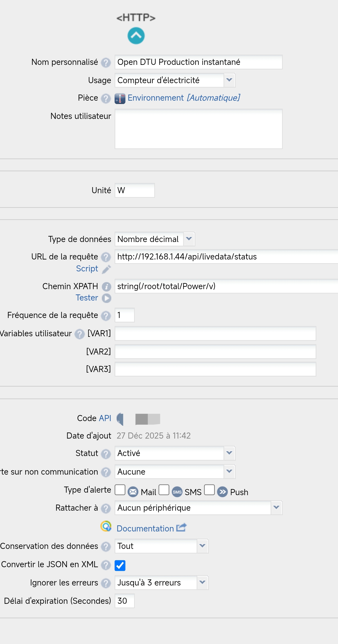The width and height of the screenshot is (338, 644).
Task: Open help icon for non communication alert
Action: (106, 472)
